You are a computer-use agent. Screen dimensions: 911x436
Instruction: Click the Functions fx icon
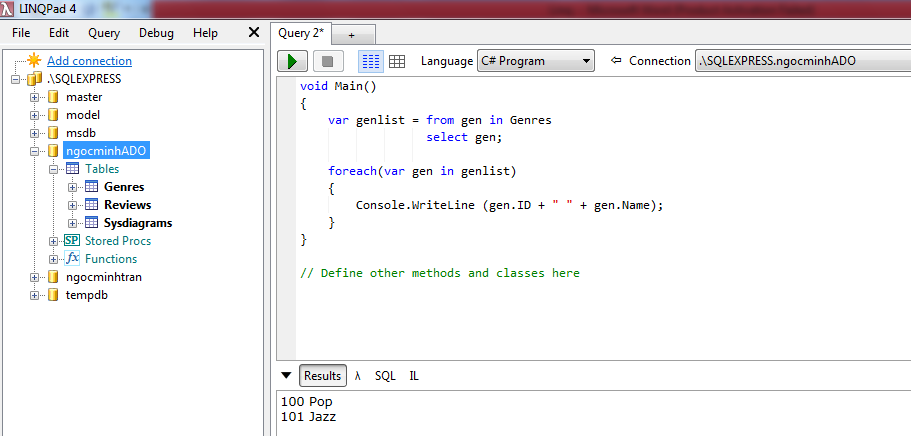point(72,259)
